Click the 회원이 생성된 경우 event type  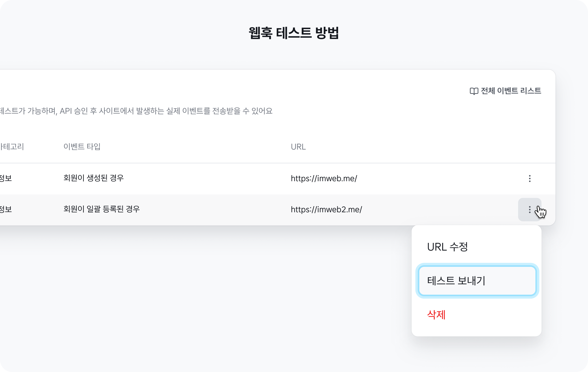coord(94,178)
